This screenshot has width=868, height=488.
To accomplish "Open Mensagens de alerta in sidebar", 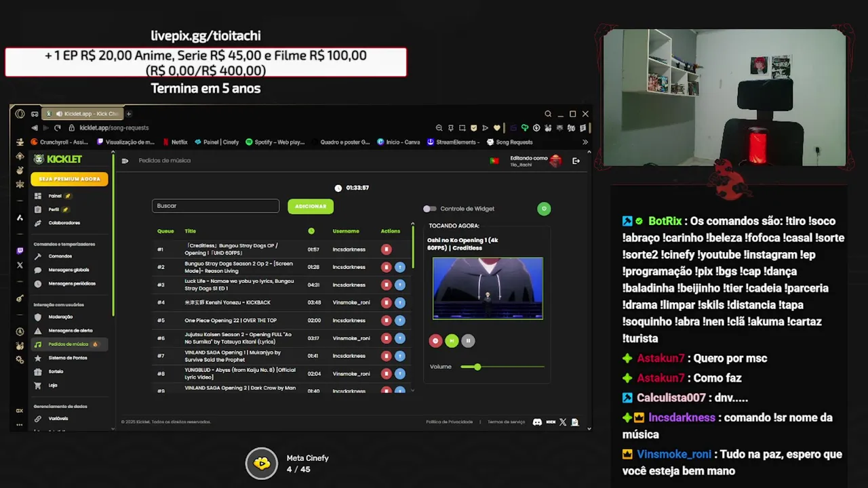I will pos(71,330).
